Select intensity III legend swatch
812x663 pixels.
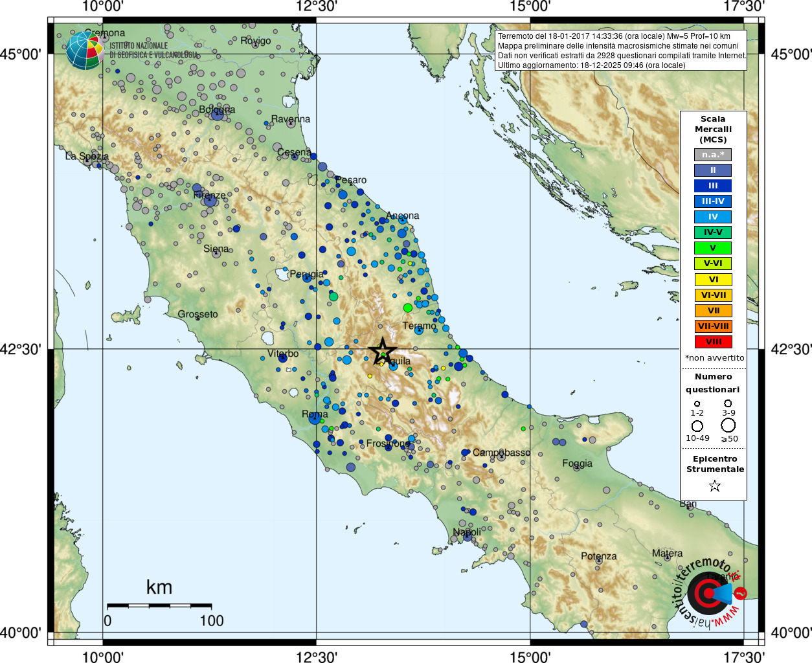pos(713,186)
